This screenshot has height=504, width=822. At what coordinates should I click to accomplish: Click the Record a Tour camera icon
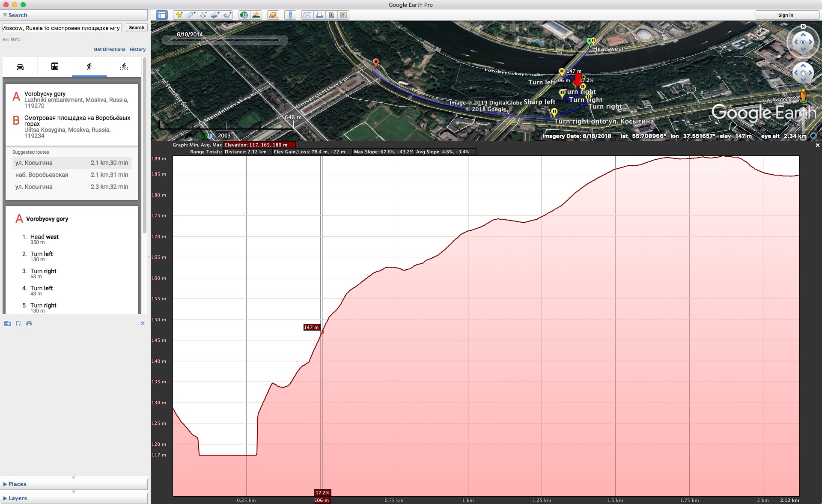tap(227, 15)
